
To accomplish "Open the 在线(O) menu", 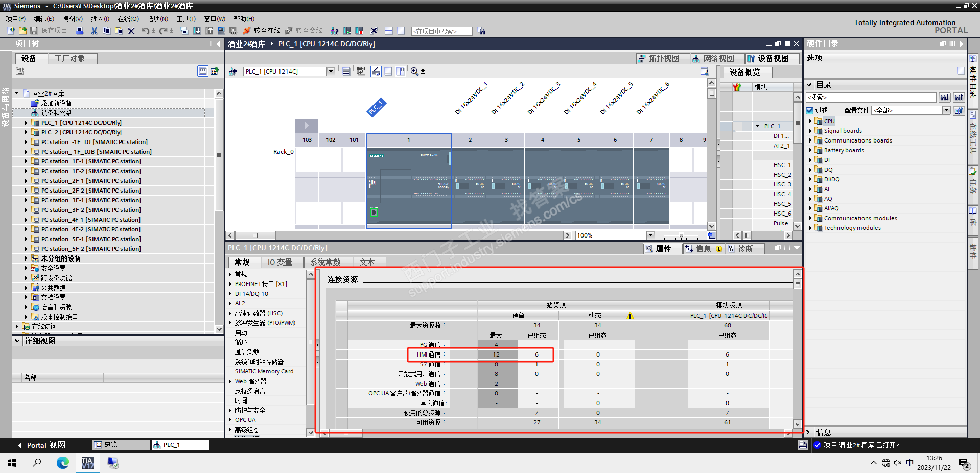I will click(x=128, y=19).
